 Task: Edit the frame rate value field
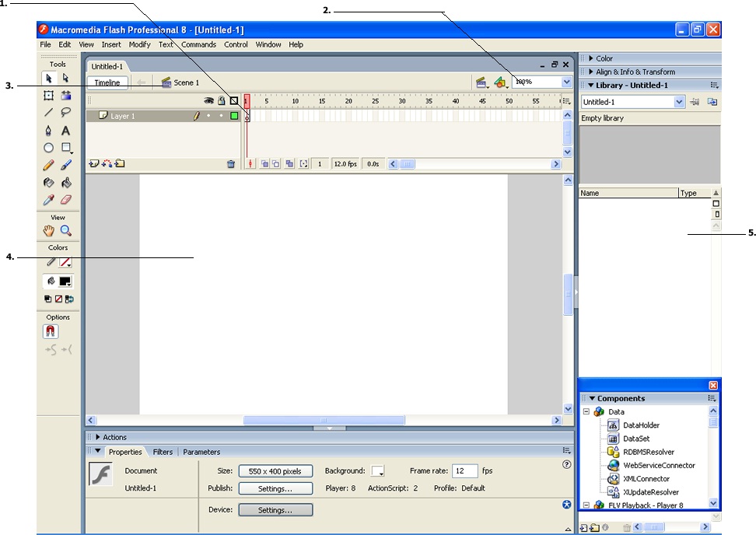(x=465, y=470)
